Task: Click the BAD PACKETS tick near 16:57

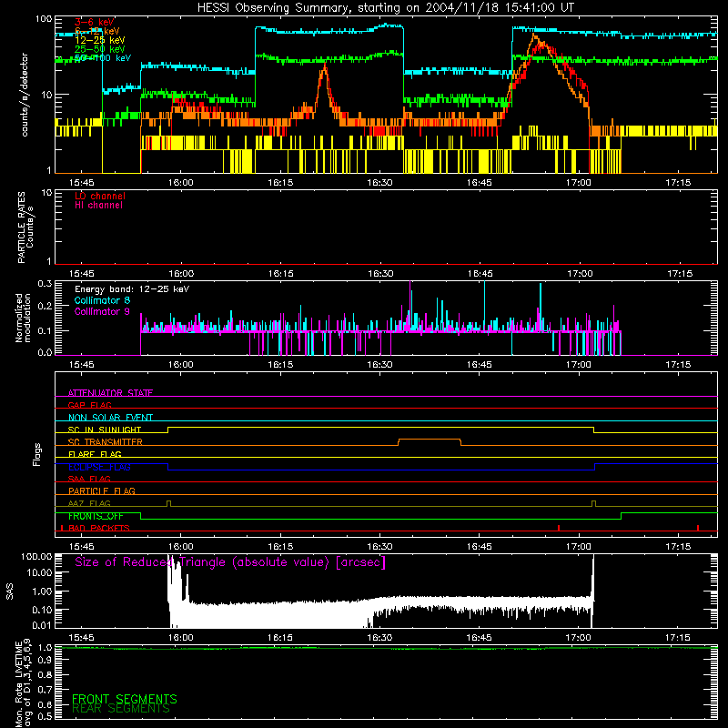Action: [559, 528]
